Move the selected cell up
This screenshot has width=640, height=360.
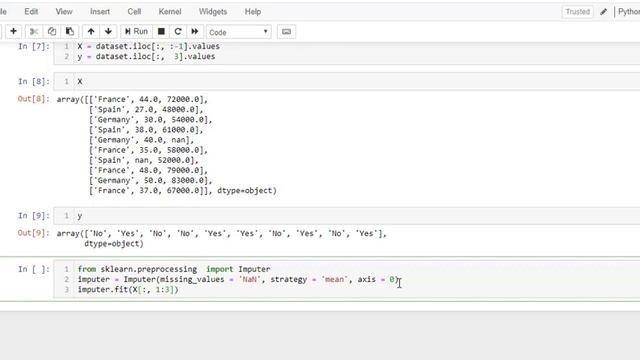pos(91,31)
